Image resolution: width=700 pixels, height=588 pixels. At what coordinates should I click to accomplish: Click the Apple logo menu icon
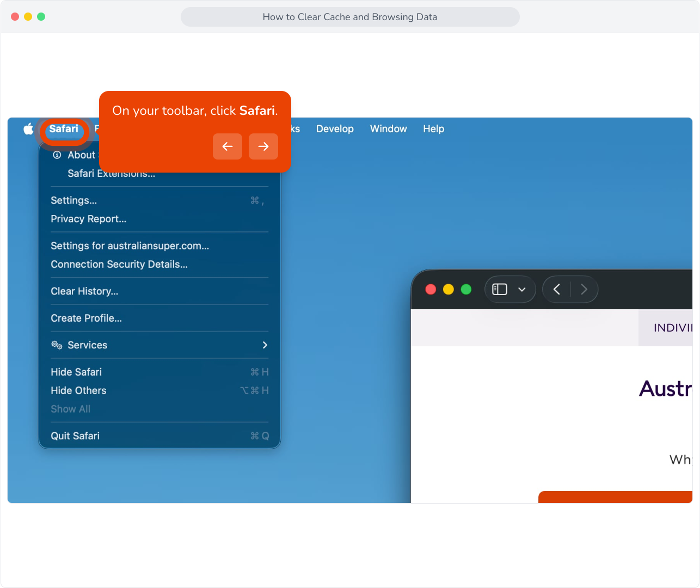(x=28, y=129)
